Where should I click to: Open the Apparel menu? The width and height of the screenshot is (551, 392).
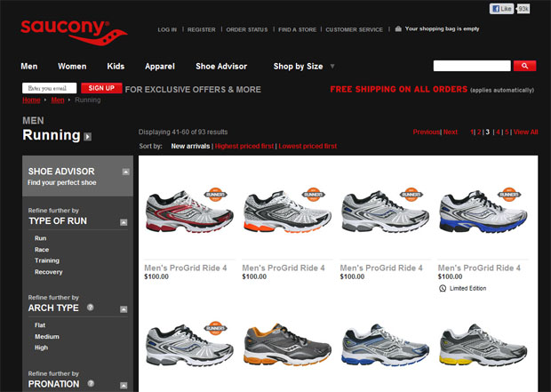[160, 66]
